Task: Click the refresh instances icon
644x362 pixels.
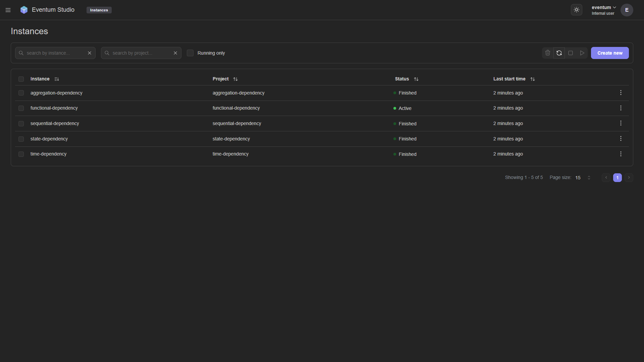Action: coord(559,53)
